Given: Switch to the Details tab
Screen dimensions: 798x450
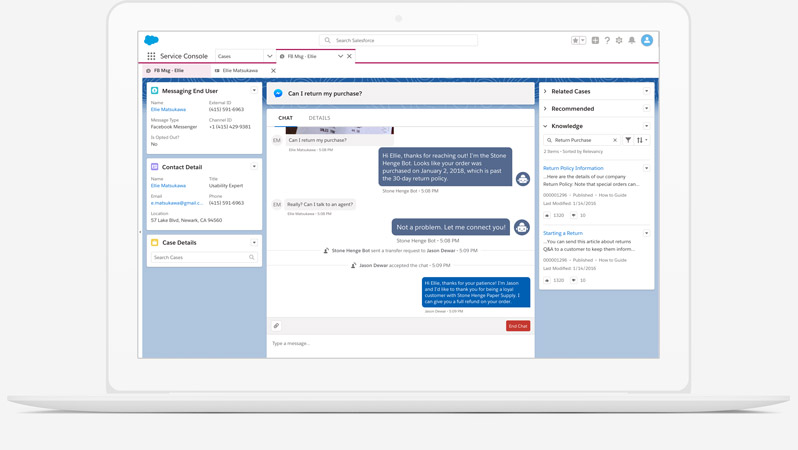Looking at the screenshot, I should tap(319, 118).
